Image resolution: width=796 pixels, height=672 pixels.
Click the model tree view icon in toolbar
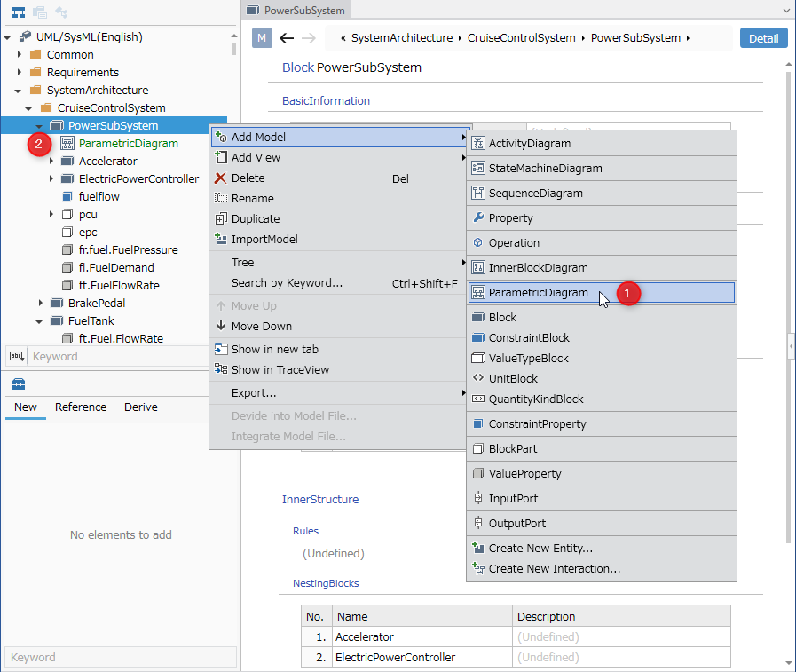pos(19,12)
